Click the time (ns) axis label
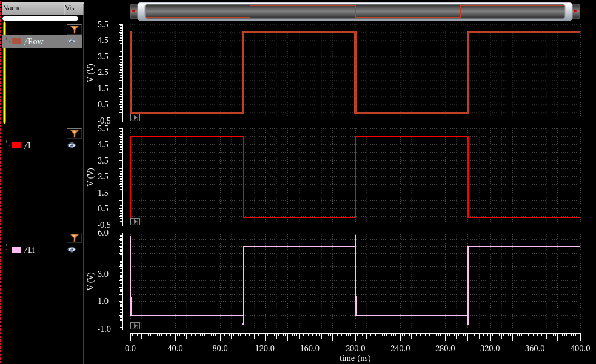Image resolution: width=596 pixels, height=364 pixels. pyautogui.click(x=355, y=358)
